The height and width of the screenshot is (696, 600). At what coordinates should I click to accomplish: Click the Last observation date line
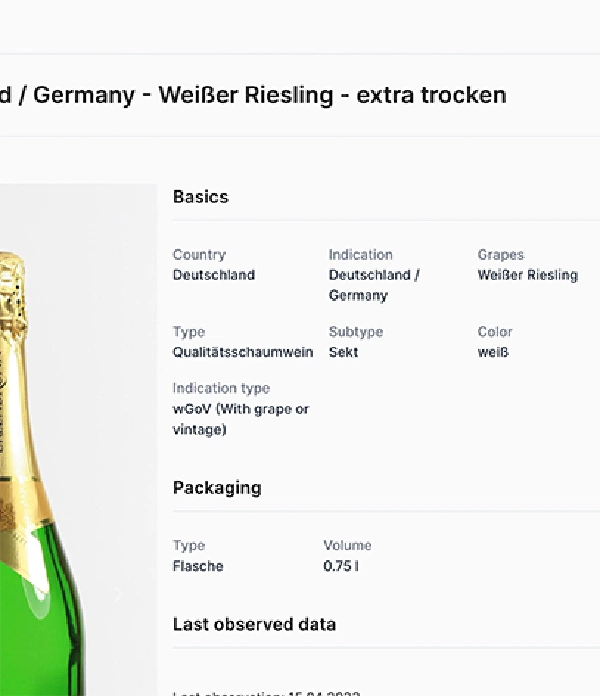[x=266, y=692]
